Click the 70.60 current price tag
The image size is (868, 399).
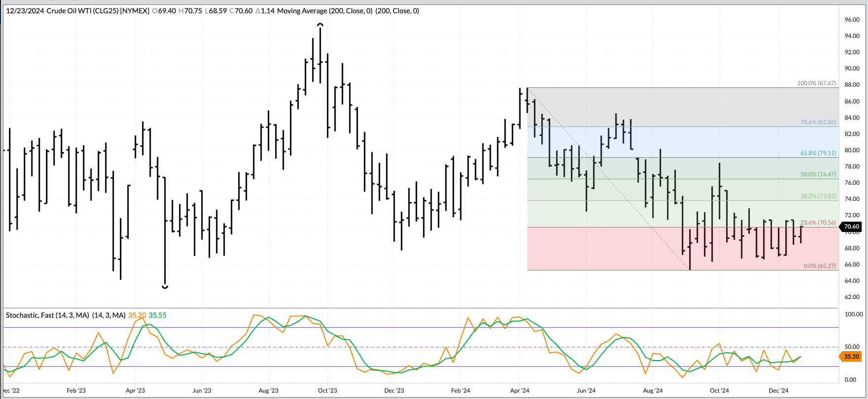(x=851, y=227)
